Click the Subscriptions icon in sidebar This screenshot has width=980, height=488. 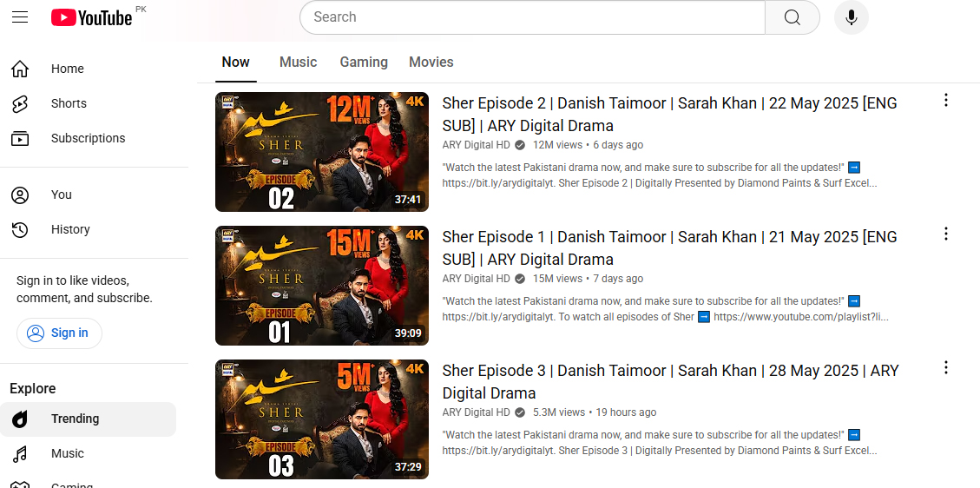(20, 138)
